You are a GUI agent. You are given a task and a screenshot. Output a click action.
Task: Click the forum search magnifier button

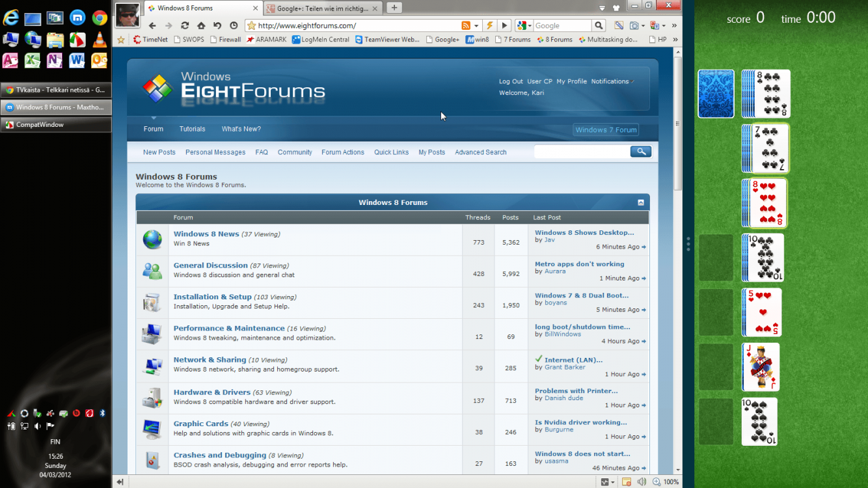(640, 152)
